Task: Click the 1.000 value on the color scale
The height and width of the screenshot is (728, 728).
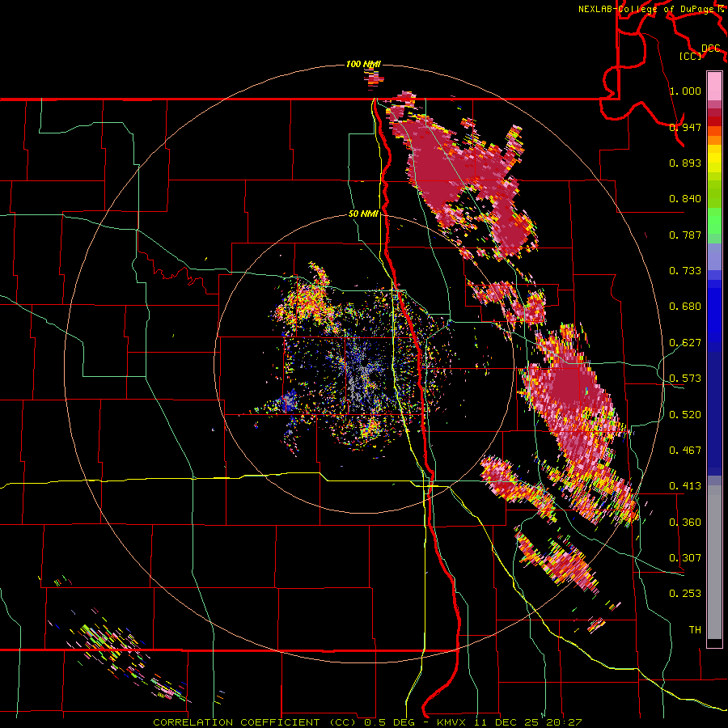Action: point(685,91)
